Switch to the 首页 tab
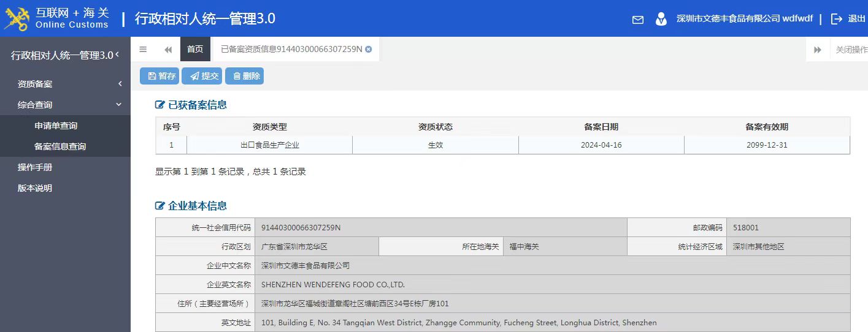This screenshot has height=332, width=868. pyautogui.click(x=195, y=49)
